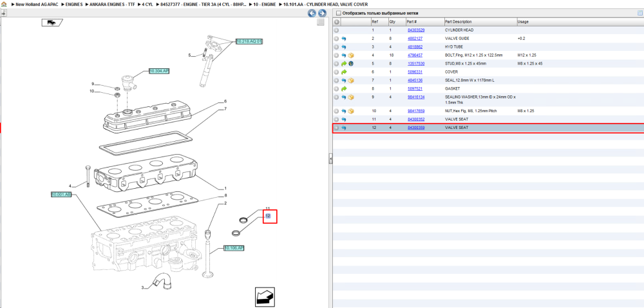Open the ENGINES breadcrumb
This screenshot has width=644, height=308.
[x=74, y=4]
